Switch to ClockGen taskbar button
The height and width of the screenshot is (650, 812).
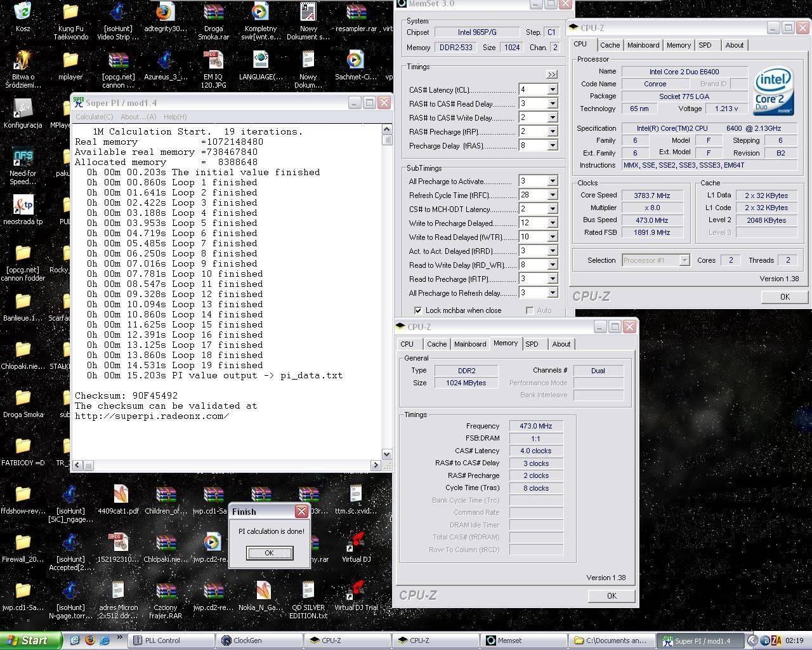tap(258, 640)
